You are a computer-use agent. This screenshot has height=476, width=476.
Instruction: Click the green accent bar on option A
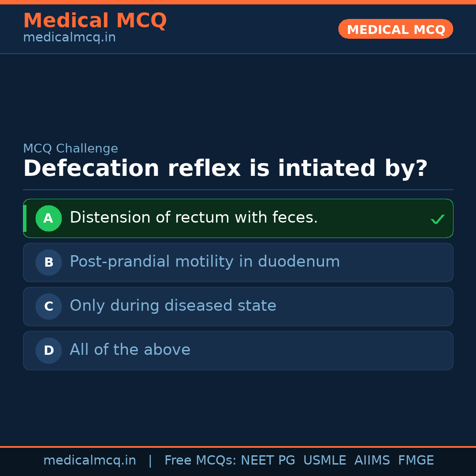tap(25, 219)
